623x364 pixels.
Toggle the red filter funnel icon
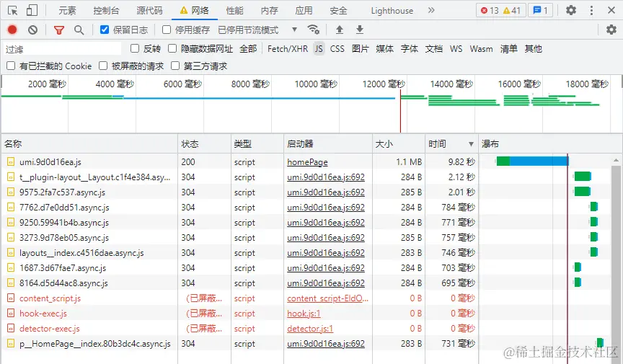59,30
